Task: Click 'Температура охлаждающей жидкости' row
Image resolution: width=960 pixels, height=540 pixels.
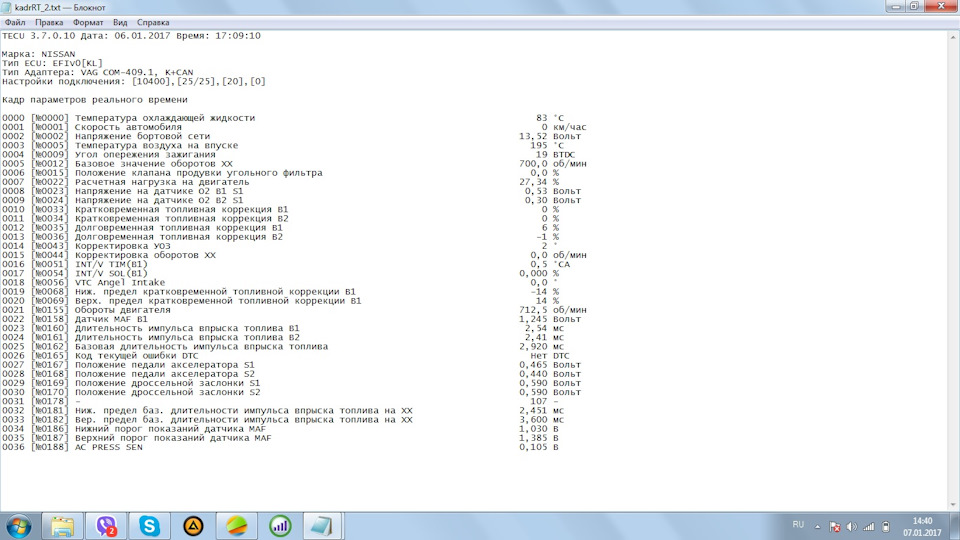Action: pos(283,118)
